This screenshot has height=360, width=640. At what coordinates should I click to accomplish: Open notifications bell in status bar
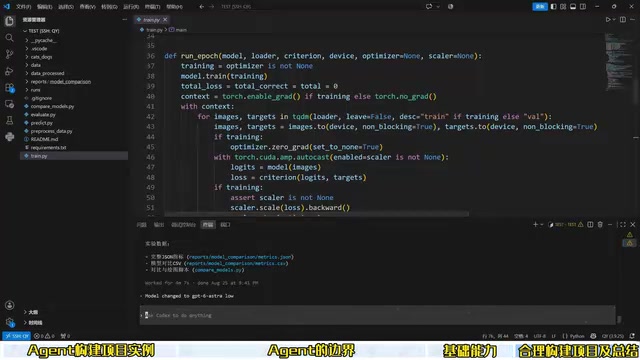(x=632, y=336)
